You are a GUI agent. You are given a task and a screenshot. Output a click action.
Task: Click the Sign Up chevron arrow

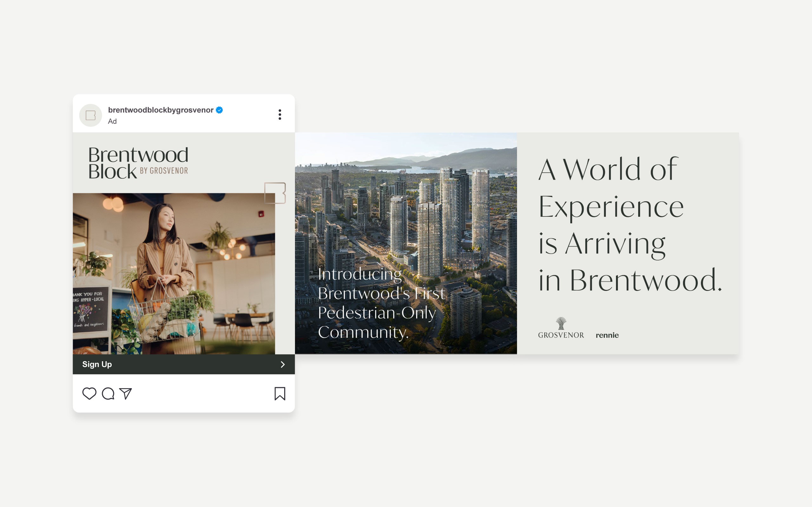[x=283, y=364]
